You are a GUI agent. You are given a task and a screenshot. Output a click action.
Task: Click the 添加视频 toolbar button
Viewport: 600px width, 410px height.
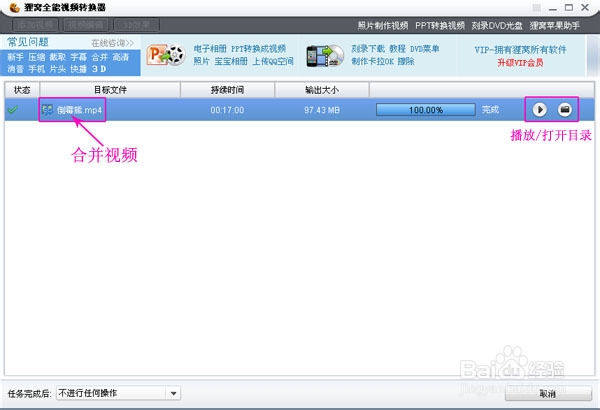click(x=35, y=25)
